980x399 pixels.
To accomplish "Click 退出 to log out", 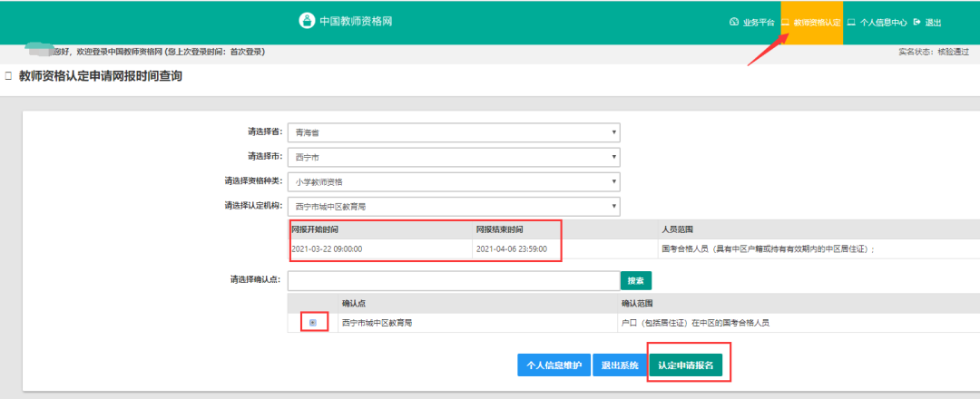I will pyautogui.click(x=927, y=23).
